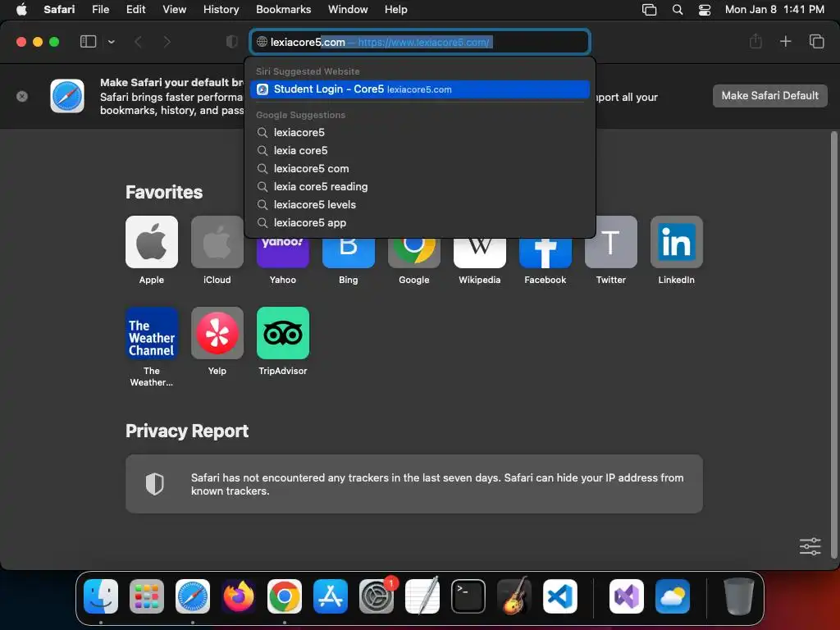Add a new tab with plus
The height and width of the screenshot is (630, 840).
[785, 41]
